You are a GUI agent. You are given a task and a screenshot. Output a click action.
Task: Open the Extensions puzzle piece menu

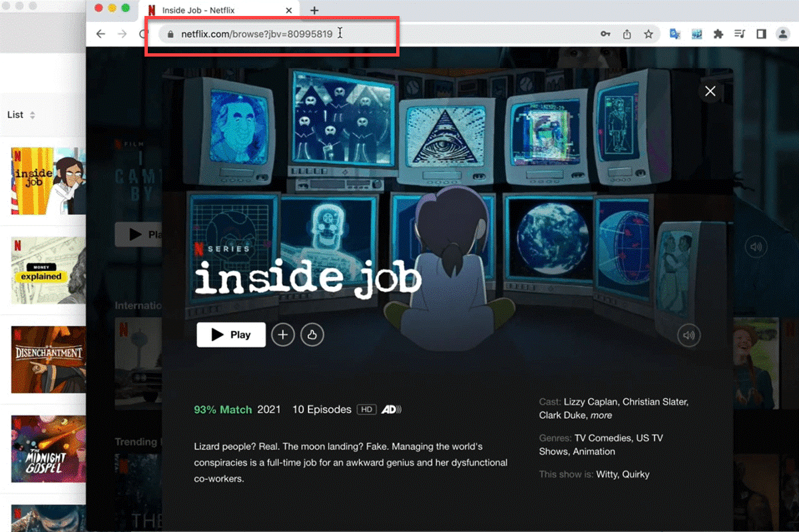tap(718, 35)
